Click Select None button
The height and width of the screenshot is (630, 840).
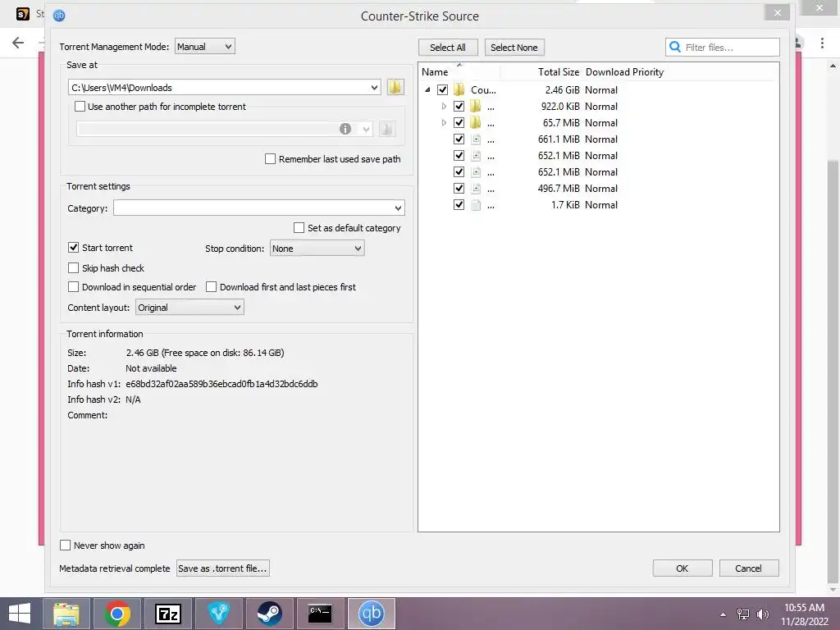514,47
